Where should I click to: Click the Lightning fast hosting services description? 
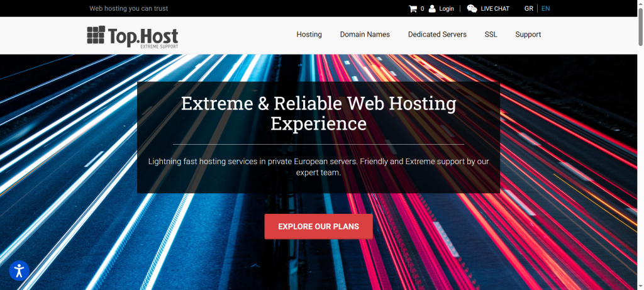point(318,167)
